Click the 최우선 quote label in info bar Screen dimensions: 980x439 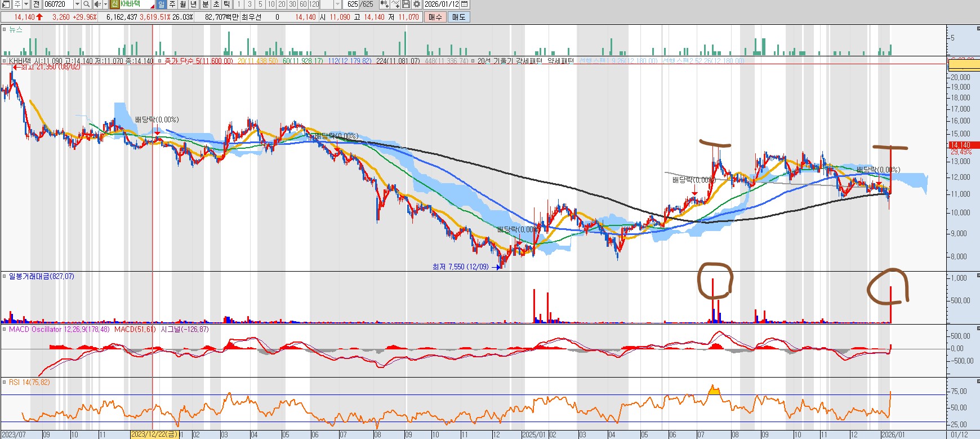tap(251, 17)
